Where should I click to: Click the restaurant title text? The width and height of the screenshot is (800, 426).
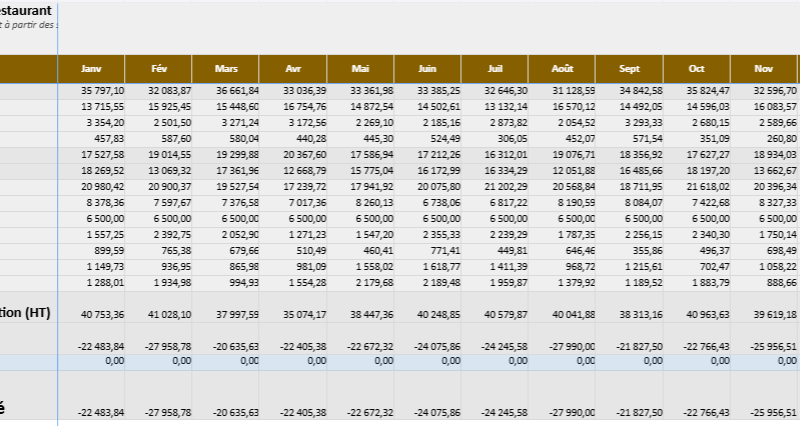click(x=26, y=9)
